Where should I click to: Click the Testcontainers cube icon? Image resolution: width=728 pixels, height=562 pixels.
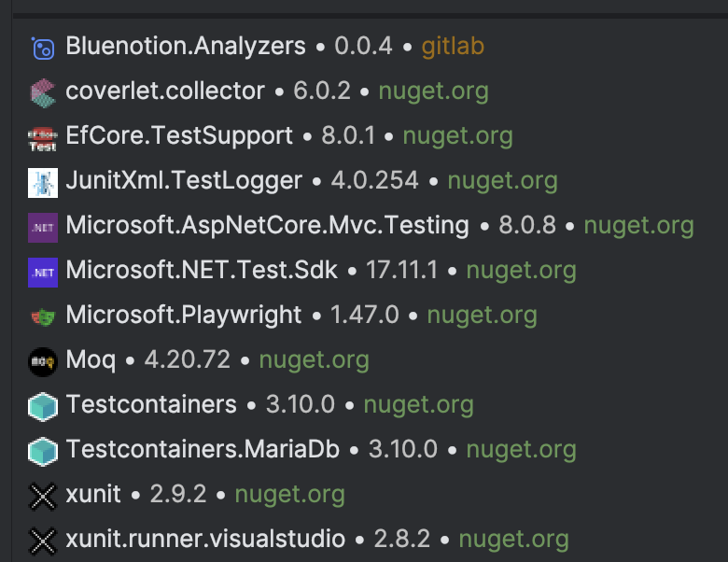coord(43,405)
